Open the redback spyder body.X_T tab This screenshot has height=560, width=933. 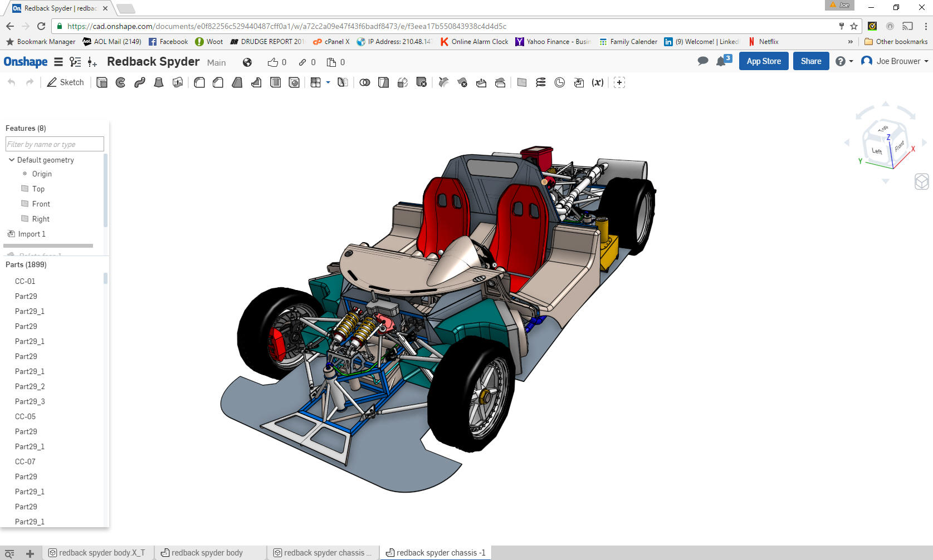point(101,553)
